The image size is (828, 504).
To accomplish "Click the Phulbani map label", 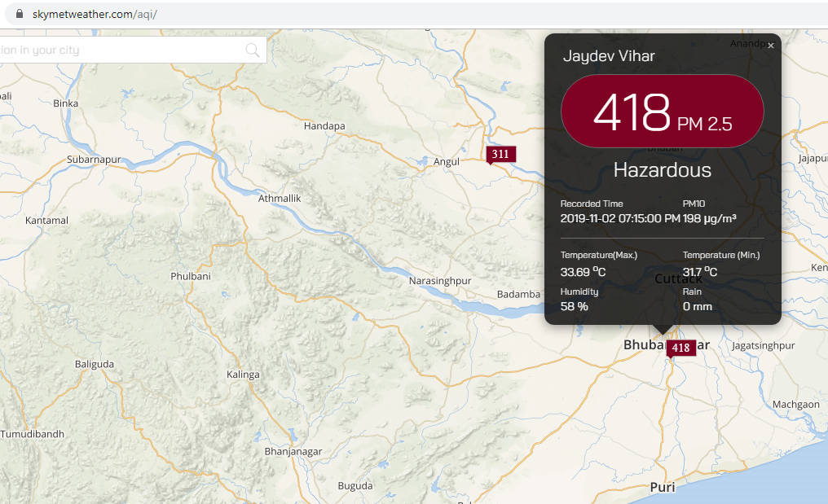I will pos(190,277).
